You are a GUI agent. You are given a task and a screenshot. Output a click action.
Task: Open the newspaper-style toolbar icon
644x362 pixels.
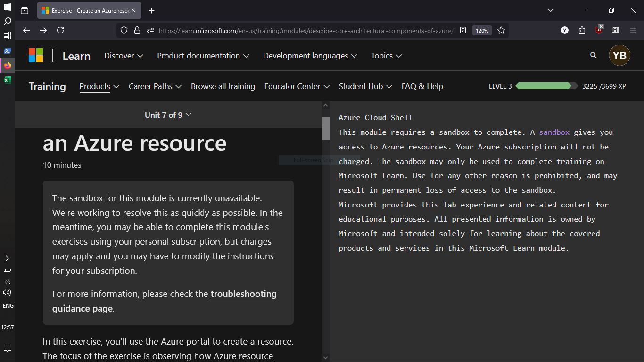point(616,30)
